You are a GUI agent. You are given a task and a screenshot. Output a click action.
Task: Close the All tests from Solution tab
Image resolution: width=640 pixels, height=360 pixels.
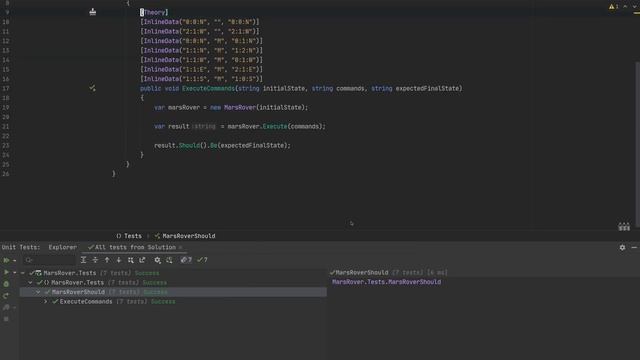pyautogui.click(x=180, y=247)
